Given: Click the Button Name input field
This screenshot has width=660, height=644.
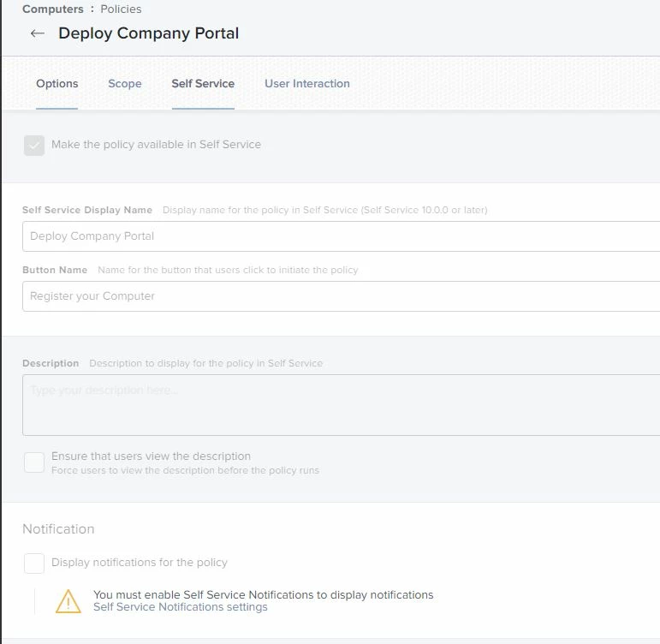Looking at the screenshot, I should [341, 296].
